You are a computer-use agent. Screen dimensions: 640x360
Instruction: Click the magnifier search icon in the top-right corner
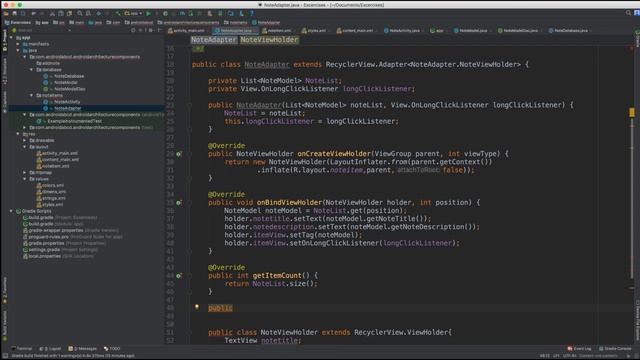click(628, 13)
